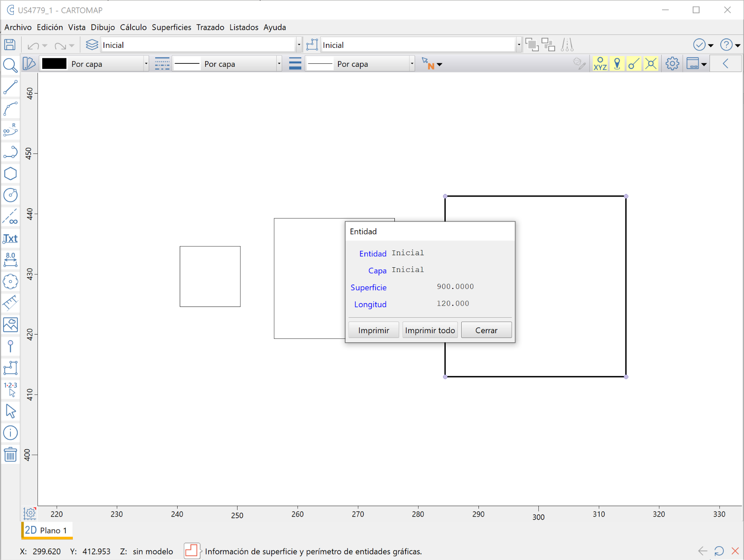Viewport: 744px width, 560px height.
Task: Open the Superficies menu
Action: pyautogui.click(x=172, y=27)
